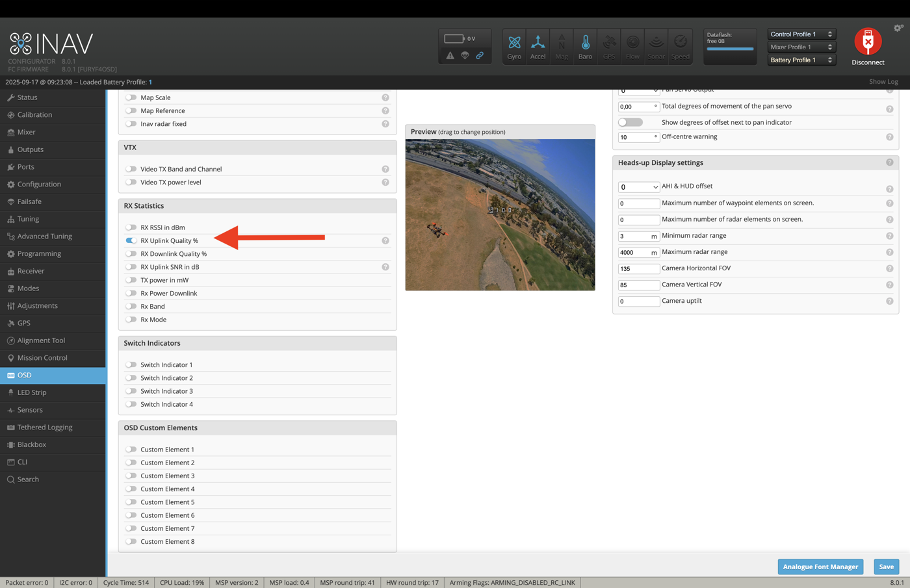
Task: Click the link status icon
Action: point(480,56)
